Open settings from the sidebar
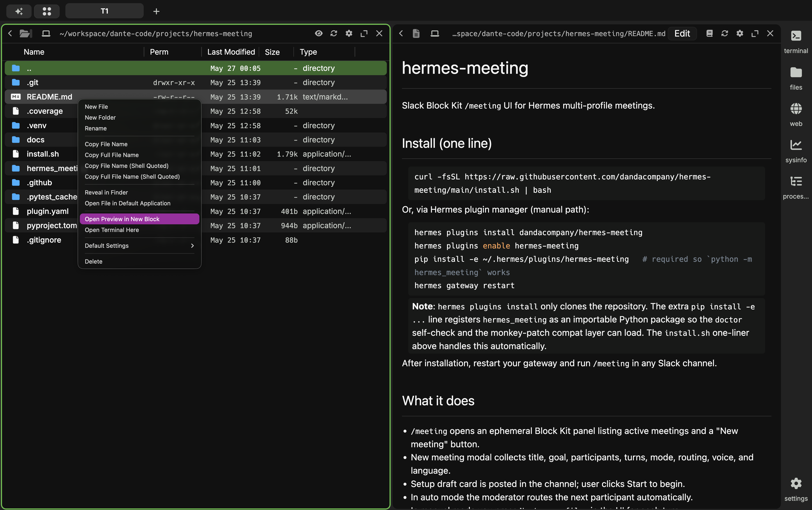 tap(796, 490)
